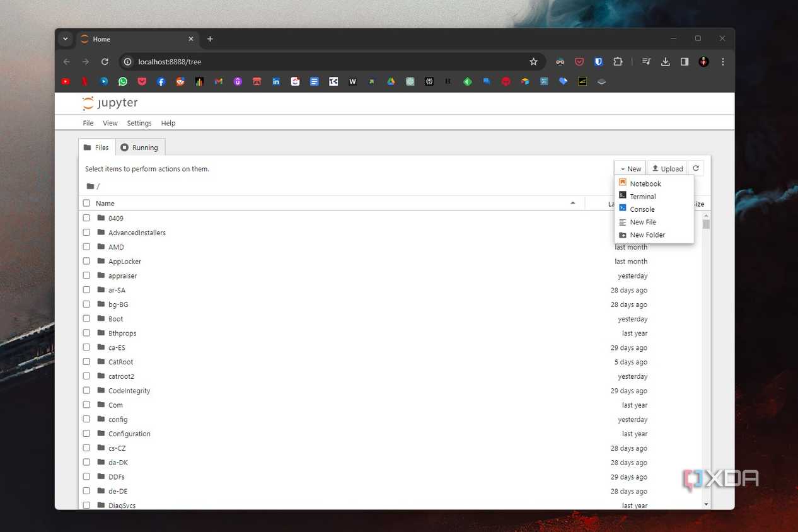Open Chrome downloads
Screen dimensions: 798x532
[666, 62]
